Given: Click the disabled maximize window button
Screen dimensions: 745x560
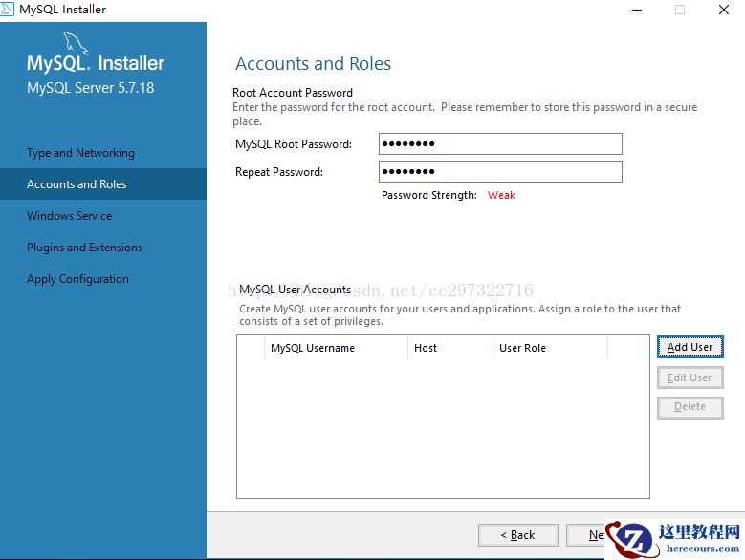Looking at the screenshot, I should point(680,10).
